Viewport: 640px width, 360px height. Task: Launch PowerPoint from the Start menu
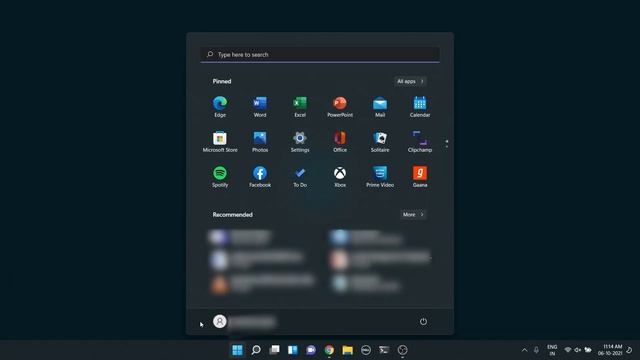point(340,107)
